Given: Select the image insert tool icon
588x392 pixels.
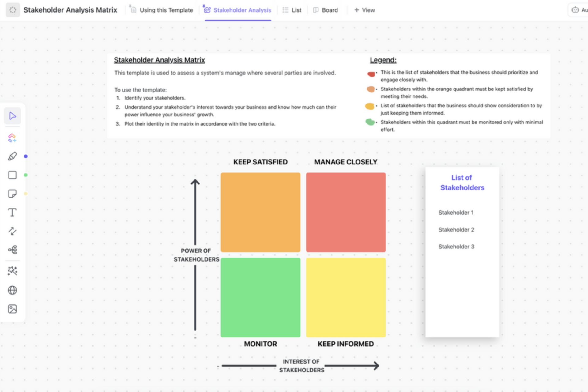Looking at the screenshot, I should 12,310.
